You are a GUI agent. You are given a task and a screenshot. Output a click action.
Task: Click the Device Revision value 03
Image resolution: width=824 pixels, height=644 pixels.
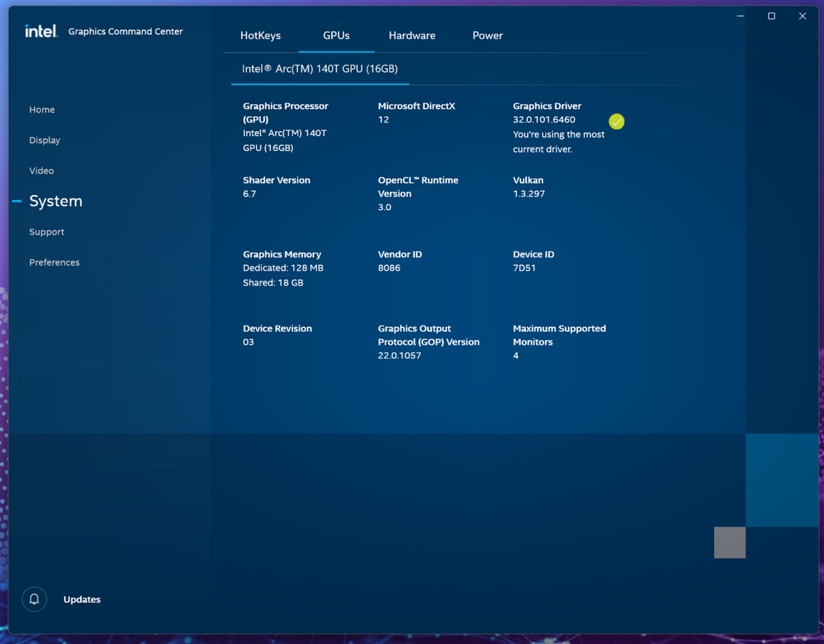(x=249, y=342)
